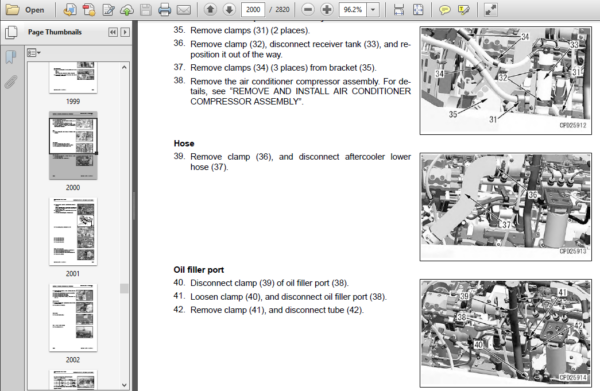Zoom in with the plus button
The height and width of the screenshot is (391, 600).
click(x=326, y=10)
